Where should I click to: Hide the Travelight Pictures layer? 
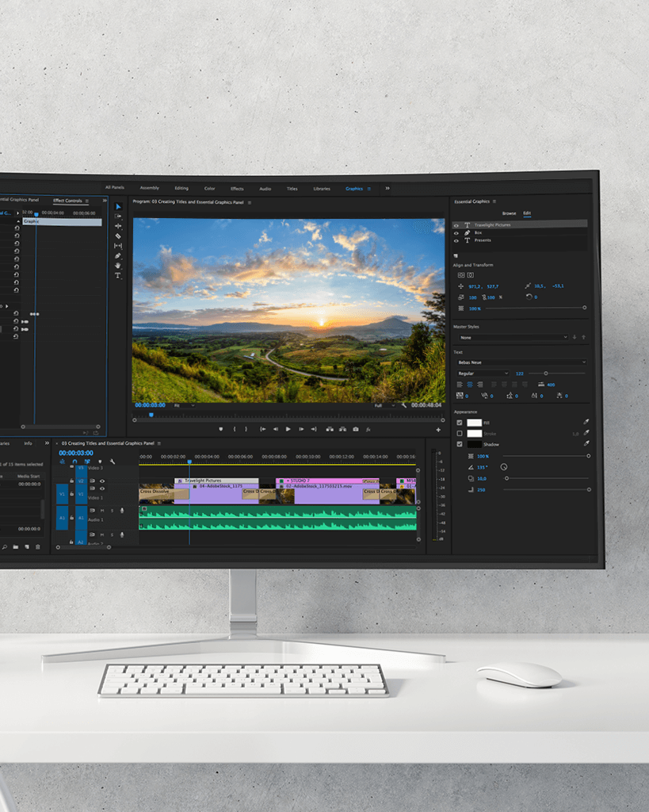tap(456, 225)
